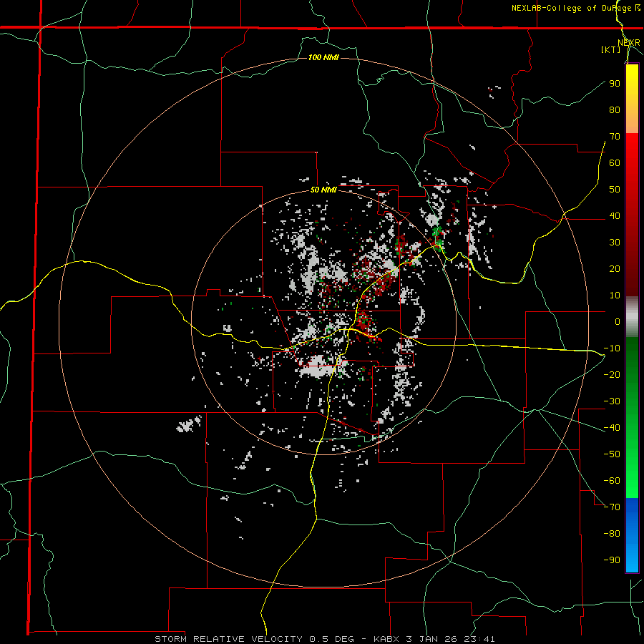This screenshot has height=644, width=644.
Task: Select the positive 50 value on the velocity scale
Action: click(615, 190)
